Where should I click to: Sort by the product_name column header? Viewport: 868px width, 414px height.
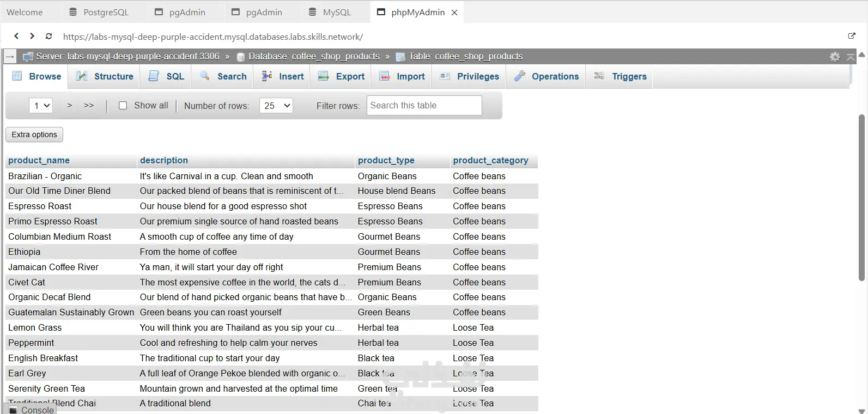click(39, 160)
